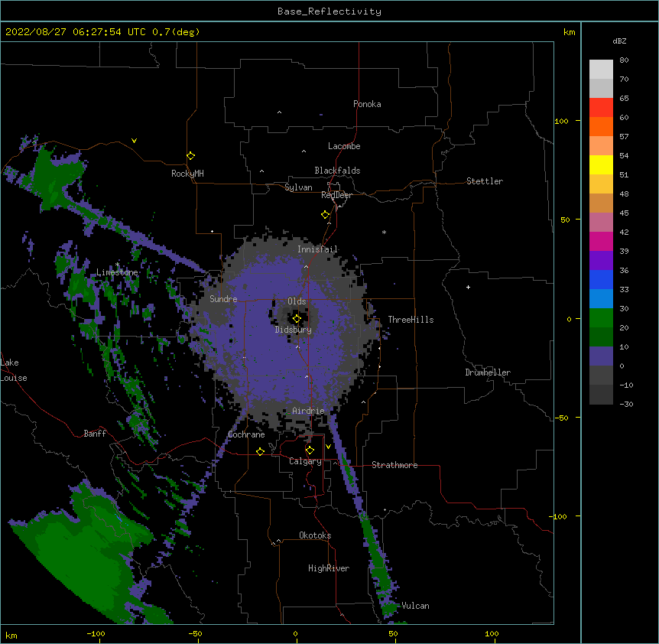Select the Okotoks label
The image size is (659, 644).
(315, 535)
